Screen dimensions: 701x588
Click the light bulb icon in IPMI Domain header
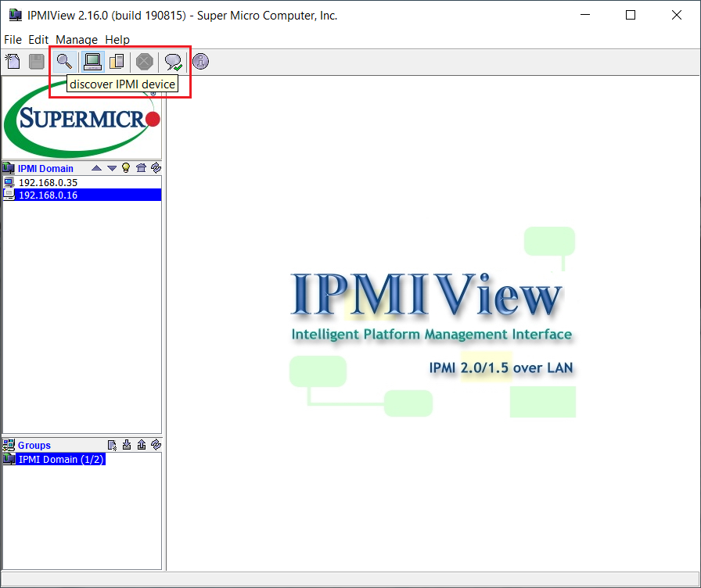[126, 167]
